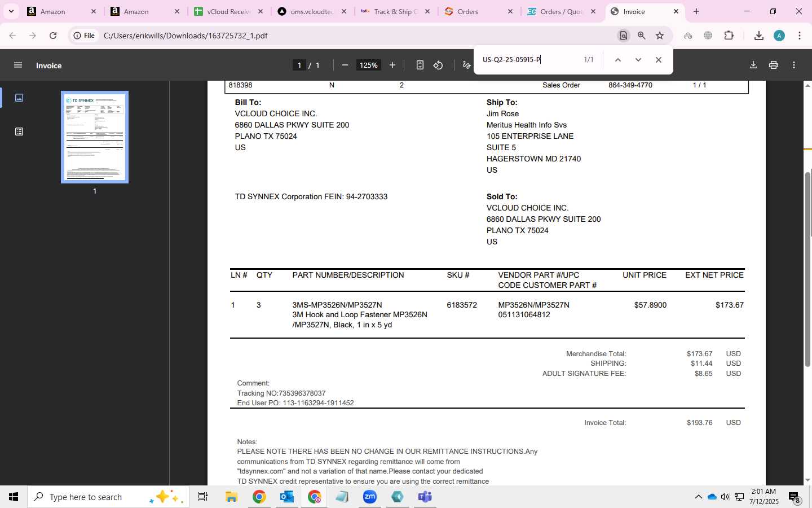The width and height of the screenshot is (812, 508).
Task: Select the draw annotation tool
Action: pyautogui.click(x=466, y=65)
